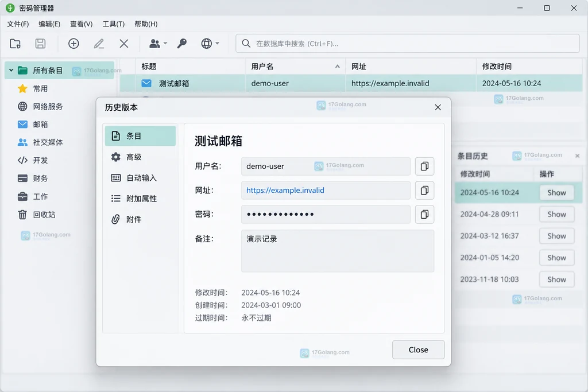
Task: Click the masked 密码 field
Action: pyautogui.click(x=326, y=214)
